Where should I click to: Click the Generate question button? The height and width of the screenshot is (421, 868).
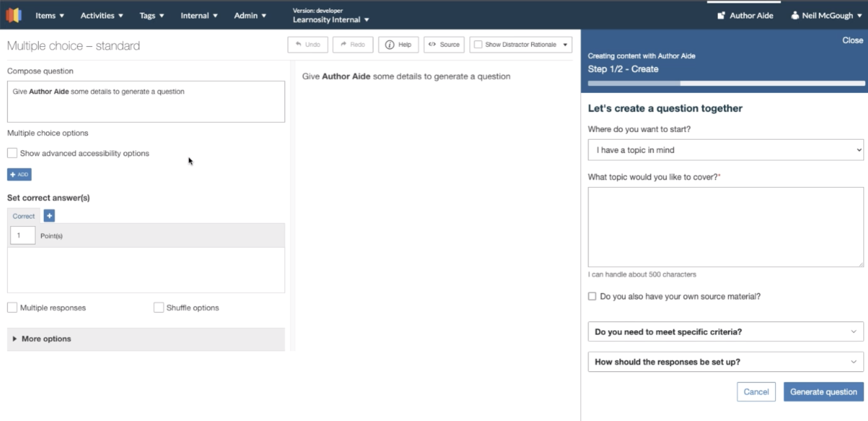822,391
